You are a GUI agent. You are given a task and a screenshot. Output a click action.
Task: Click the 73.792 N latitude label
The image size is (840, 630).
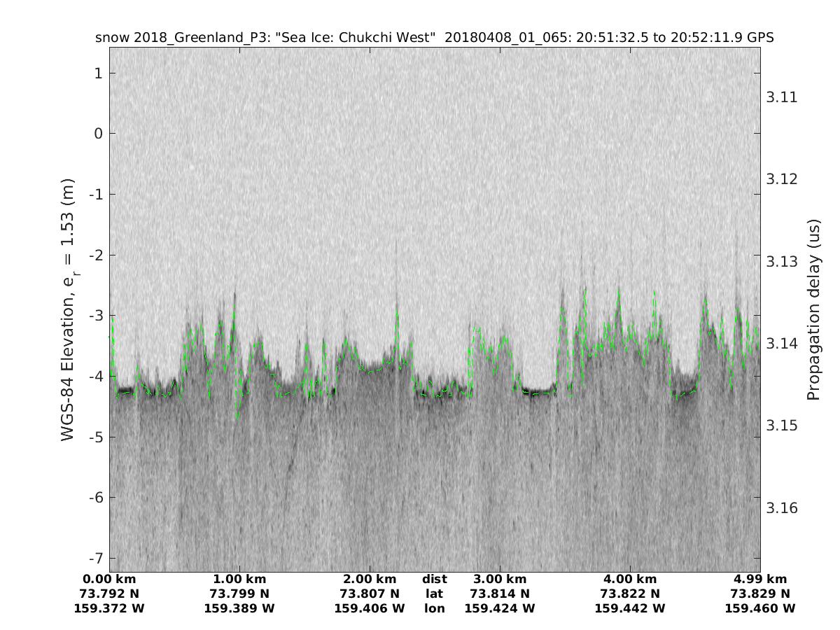tap(109, 594)
